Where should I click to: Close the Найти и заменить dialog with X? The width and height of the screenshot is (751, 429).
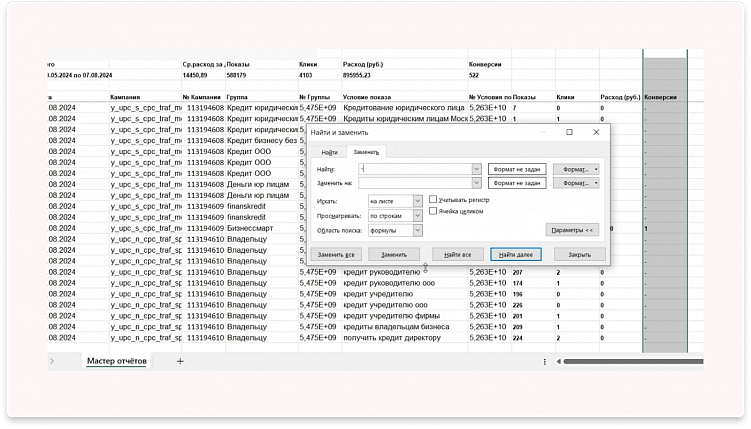(x=596, y=132)
